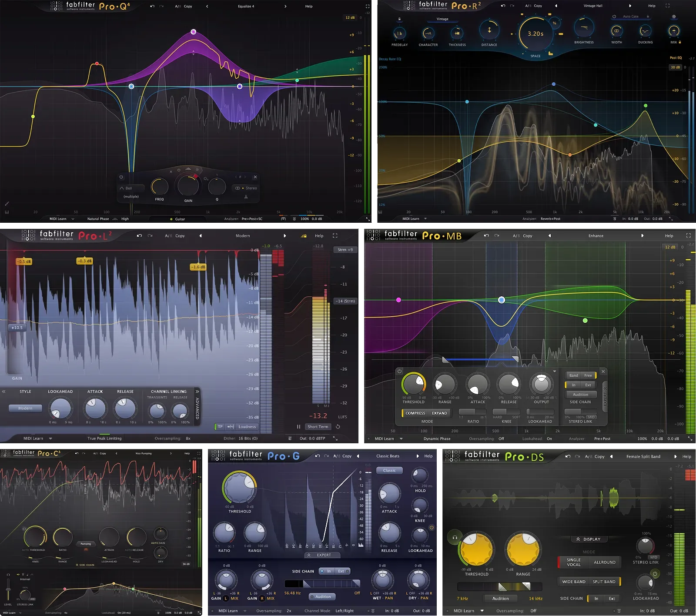The image size is (696, 616).
Task: Select COMPRESS mode in Pro-MB
Action: [415, 413]
